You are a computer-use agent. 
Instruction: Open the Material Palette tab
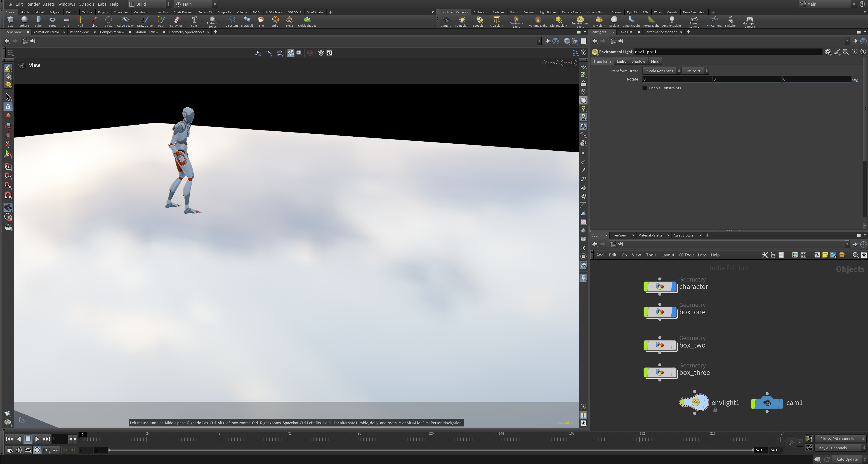coord(650,235)
